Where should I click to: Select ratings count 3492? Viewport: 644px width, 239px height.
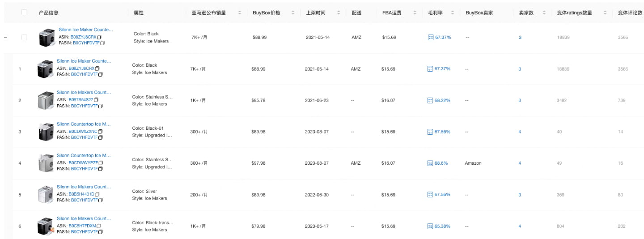(562, 100)
